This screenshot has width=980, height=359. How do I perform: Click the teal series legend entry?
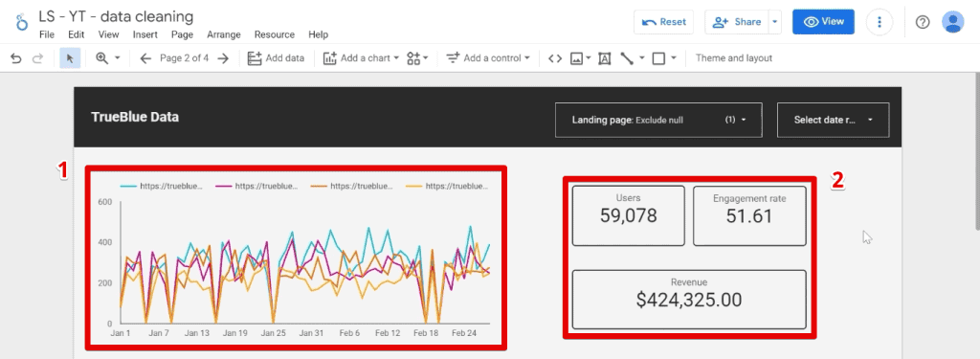click(x=162, y=186)
